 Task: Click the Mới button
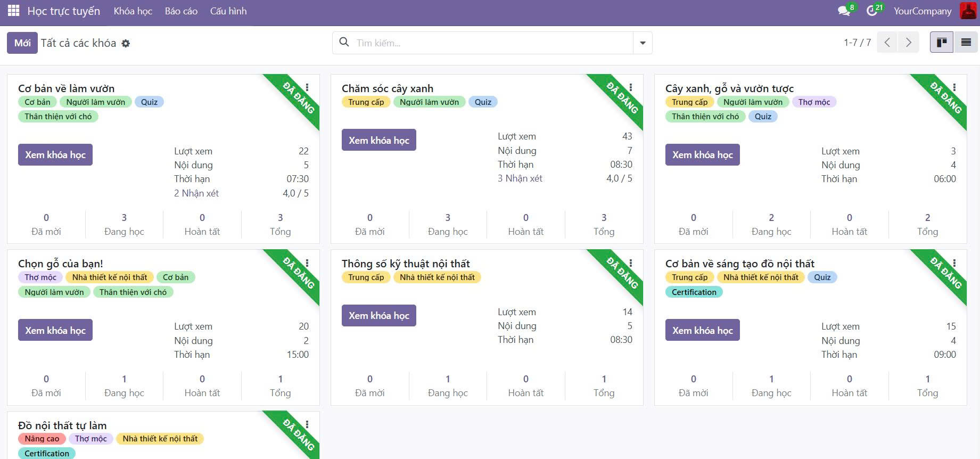point(22,43)
